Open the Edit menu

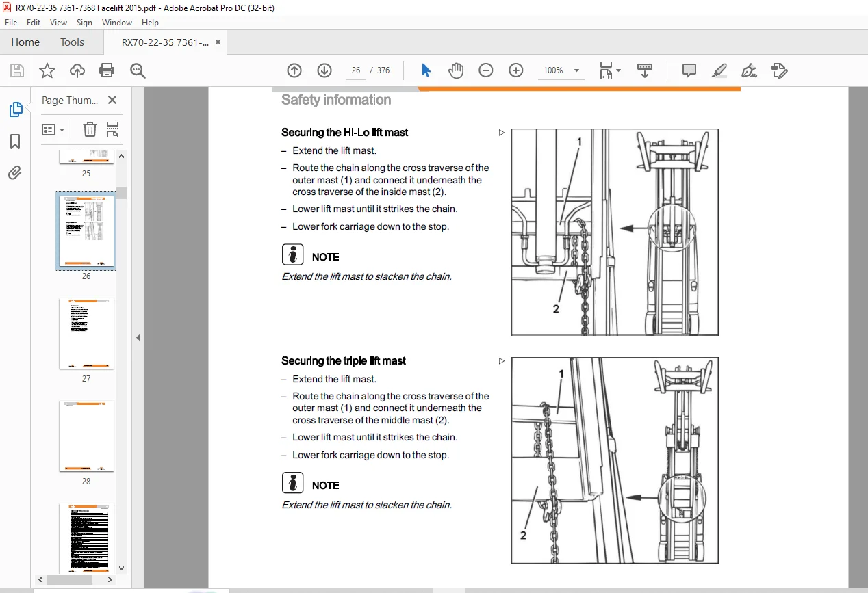[34, 23]
